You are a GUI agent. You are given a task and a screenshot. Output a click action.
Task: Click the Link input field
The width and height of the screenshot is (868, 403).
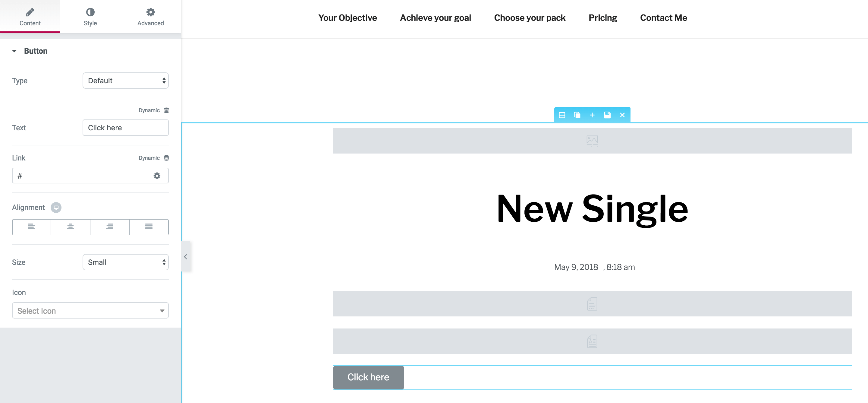coord(80,176)
